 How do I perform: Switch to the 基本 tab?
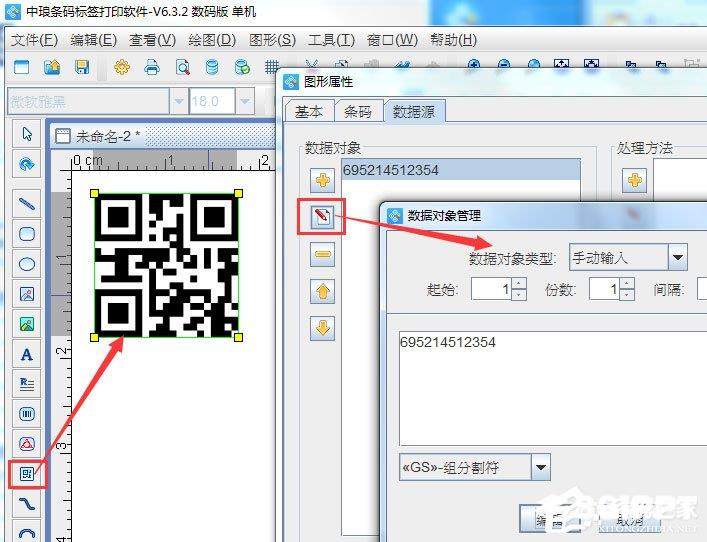click(x=309, y=111)
